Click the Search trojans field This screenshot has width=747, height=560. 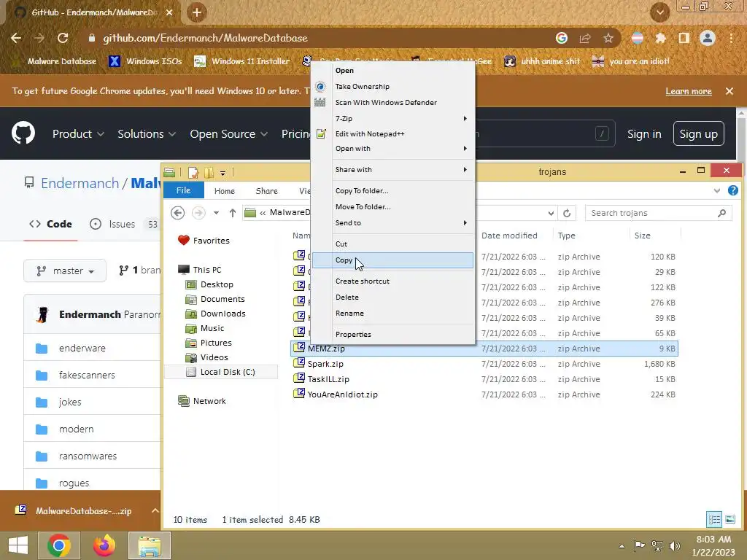pyautogui.click(x=659, y=213)
